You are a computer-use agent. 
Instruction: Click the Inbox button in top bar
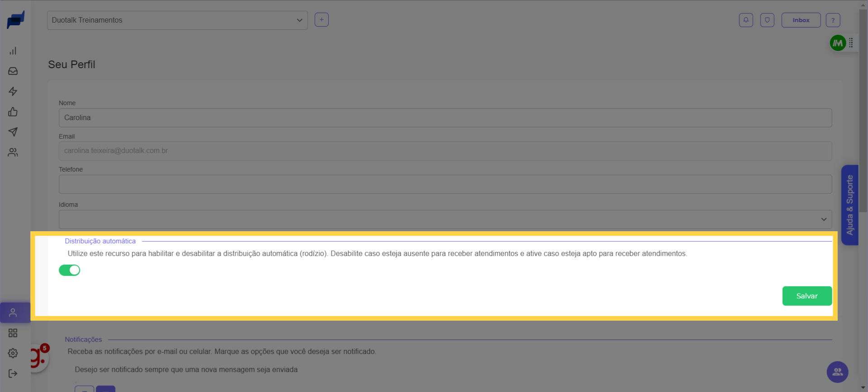(x=801, y=20)
